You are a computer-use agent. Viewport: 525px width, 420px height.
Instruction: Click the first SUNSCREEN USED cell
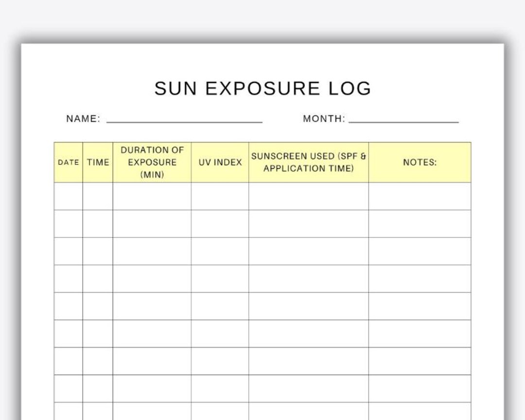click(309, 197)
